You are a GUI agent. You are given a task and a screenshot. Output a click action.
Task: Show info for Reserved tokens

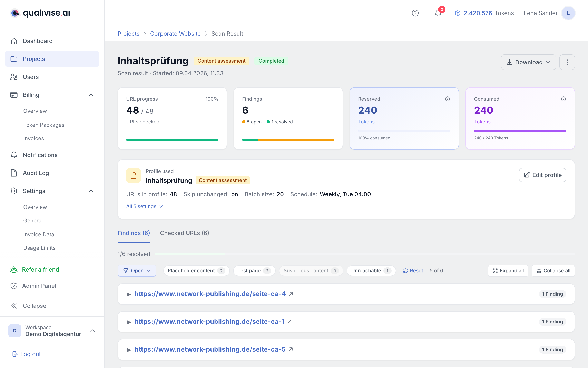[x=447, y=99]
